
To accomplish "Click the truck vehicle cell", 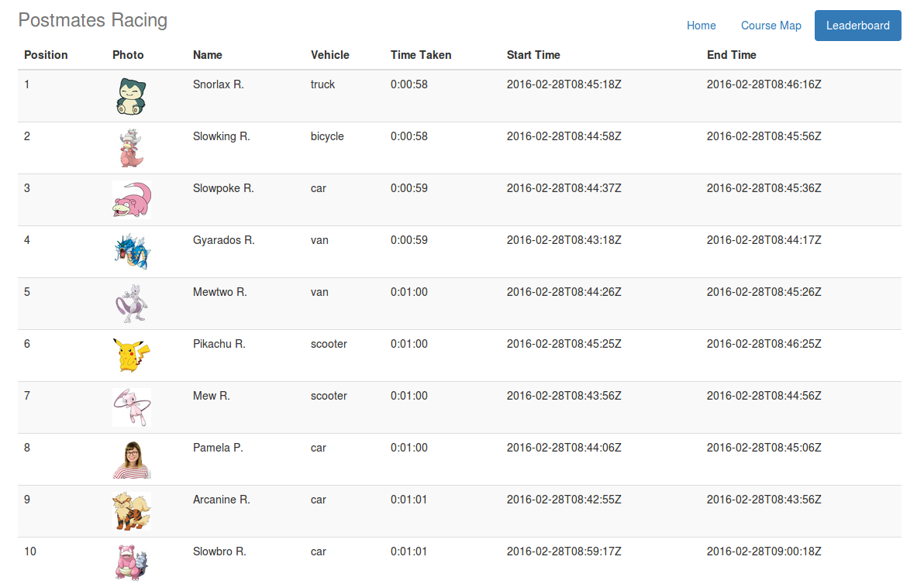I will point(323,84).
